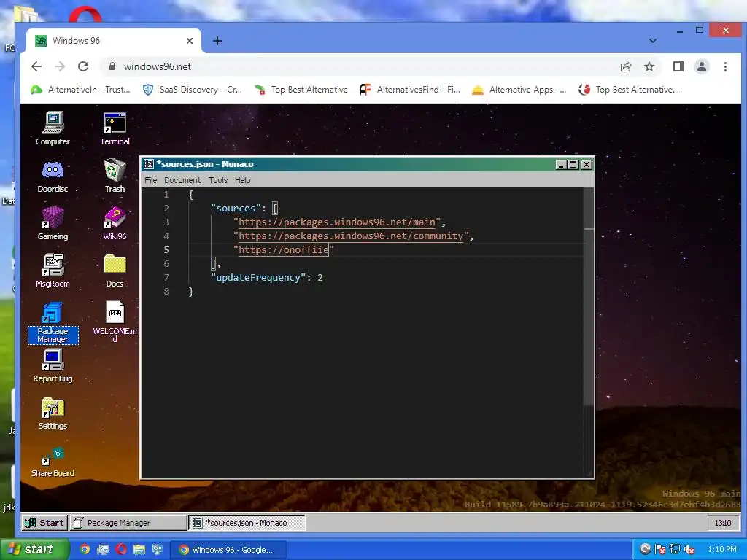Open the Document menu in Monaco
This screenshot has width=747, height=560.
(182, 180)
